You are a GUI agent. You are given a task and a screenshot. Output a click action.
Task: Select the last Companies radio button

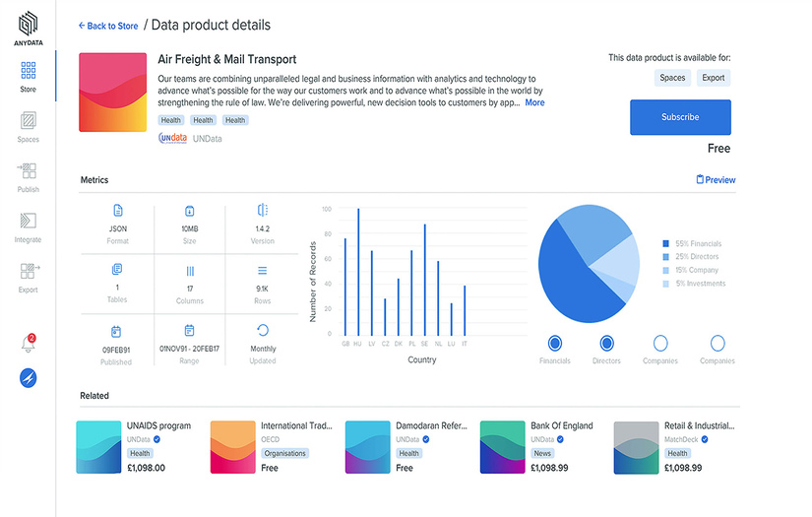(x=718, y=343)
